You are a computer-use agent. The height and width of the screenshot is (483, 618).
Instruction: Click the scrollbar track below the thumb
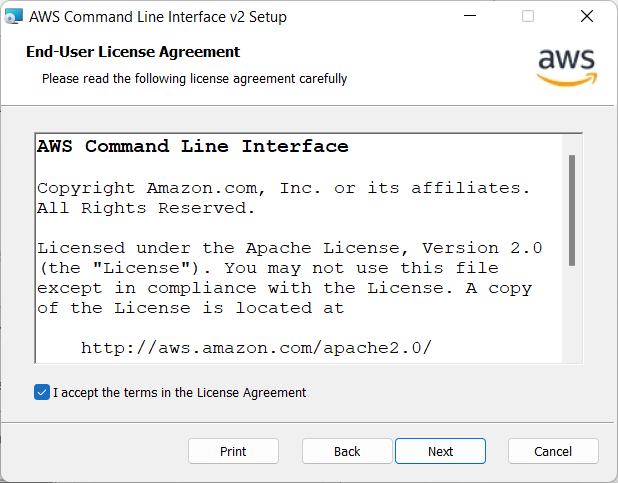(x=572, y=320)
